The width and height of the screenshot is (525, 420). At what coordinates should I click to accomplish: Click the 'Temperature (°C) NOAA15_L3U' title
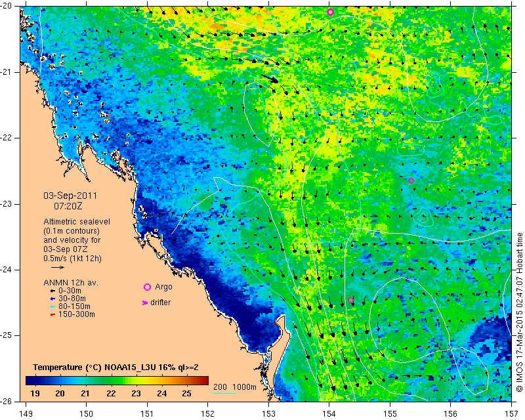tap(95, 367)
